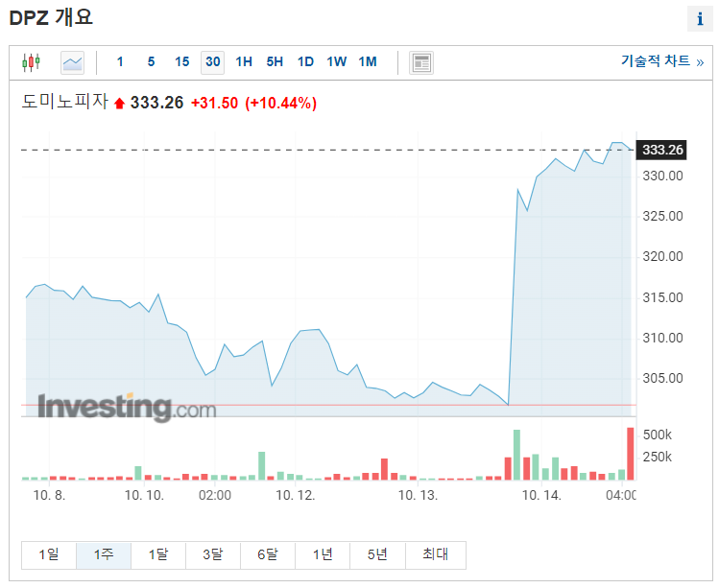Switch to candlestick chart view

tap(31, 62)
